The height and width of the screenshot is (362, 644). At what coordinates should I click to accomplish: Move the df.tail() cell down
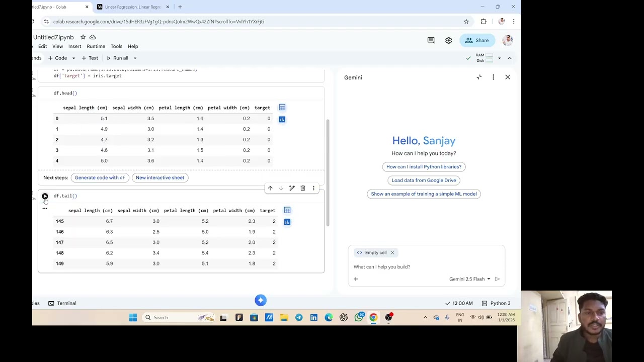coord(281,188)
